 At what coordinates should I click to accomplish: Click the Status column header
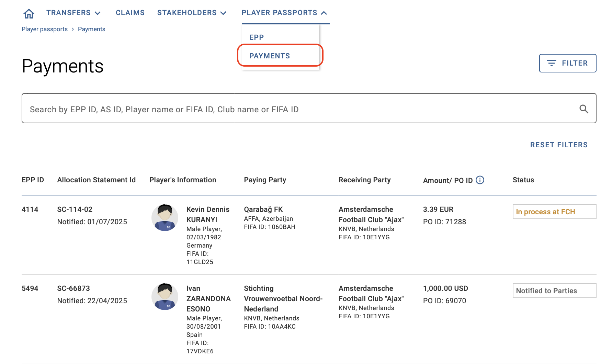pyautogui.click(x=523, y=180)
